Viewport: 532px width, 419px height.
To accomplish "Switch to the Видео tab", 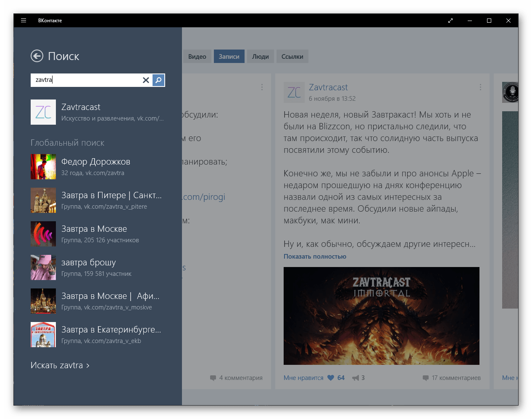I will coord(197,56).
